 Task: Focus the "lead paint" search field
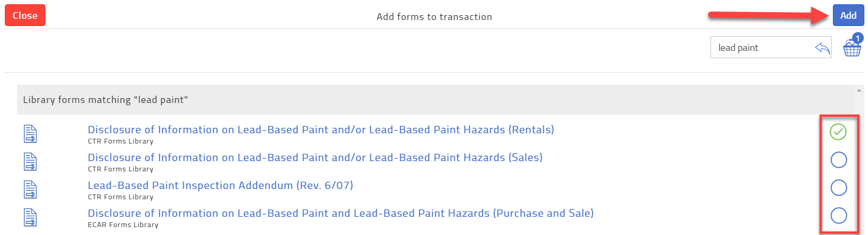tap(761, 47)
